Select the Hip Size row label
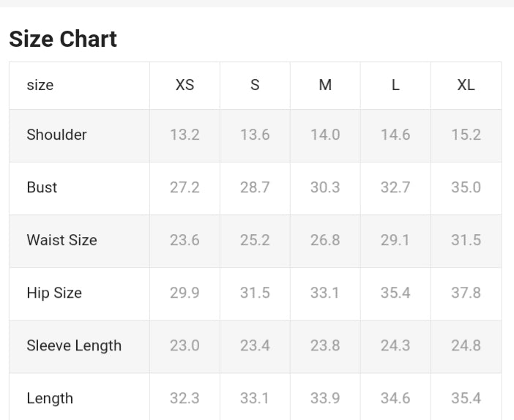The width and height of the screenshot is (514, 420). pyautogui.click(x=54, y=293)
